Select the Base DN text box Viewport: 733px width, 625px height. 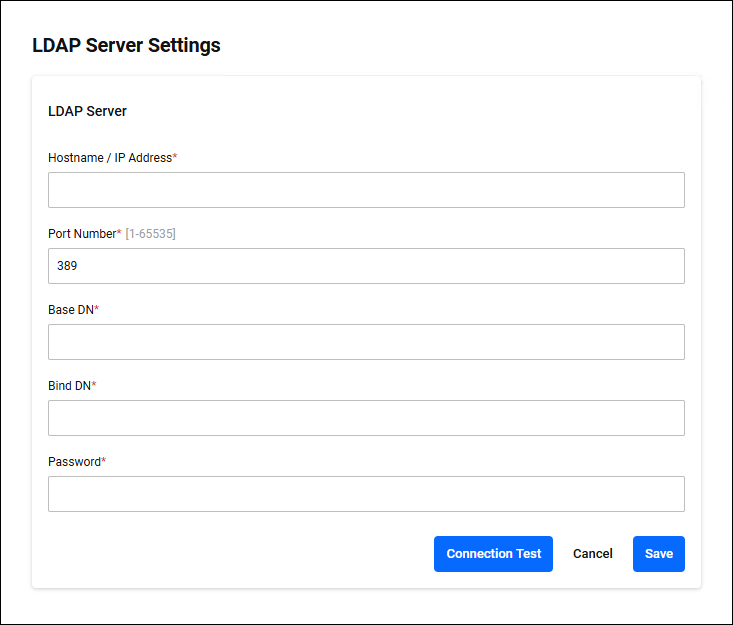(x=366, y=342)
